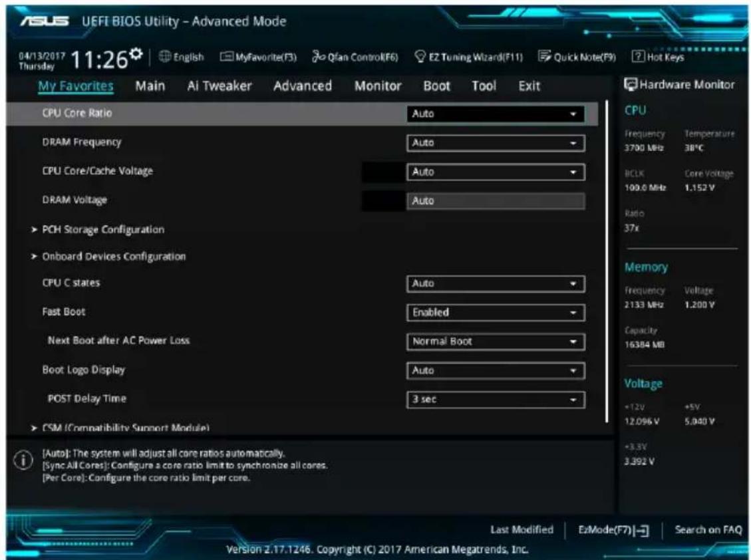Click the date 04/13/2017 display

(x=42, y=56)
